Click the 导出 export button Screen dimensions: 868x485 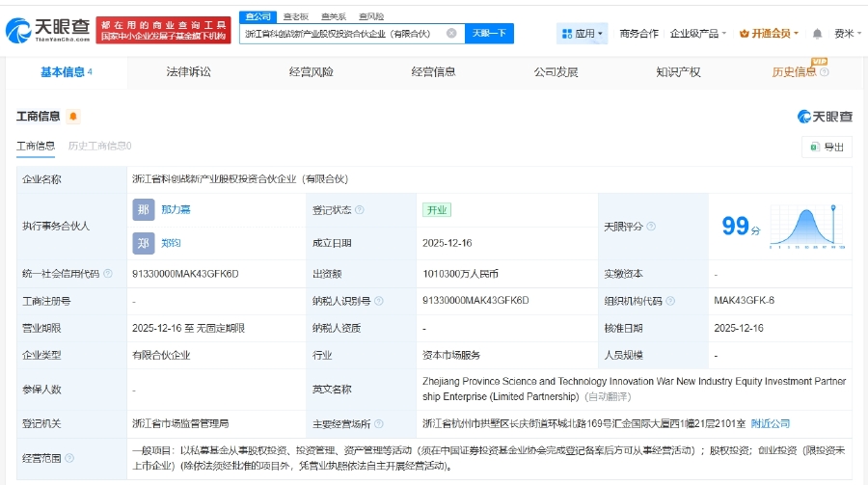(x=827, y=148)
